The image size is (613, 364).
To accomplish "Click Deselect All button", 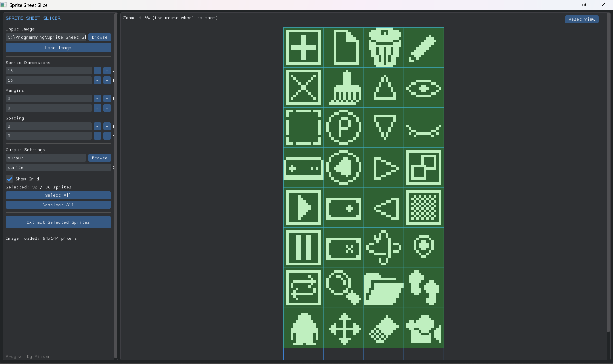I will (x=58, y=205).
